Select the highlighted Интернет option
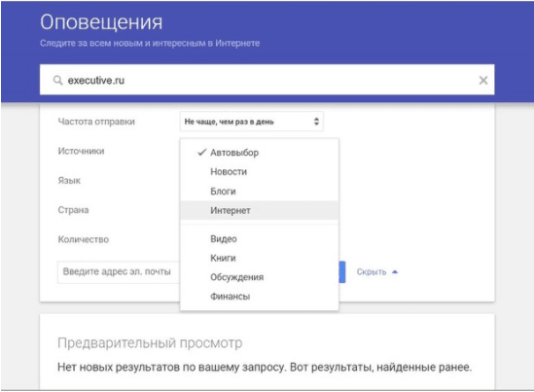 [x=259, y=210]
